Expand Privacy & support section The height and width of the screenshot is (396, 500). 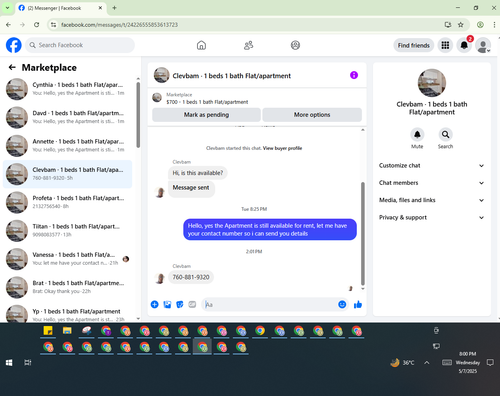tap(431, 218)
